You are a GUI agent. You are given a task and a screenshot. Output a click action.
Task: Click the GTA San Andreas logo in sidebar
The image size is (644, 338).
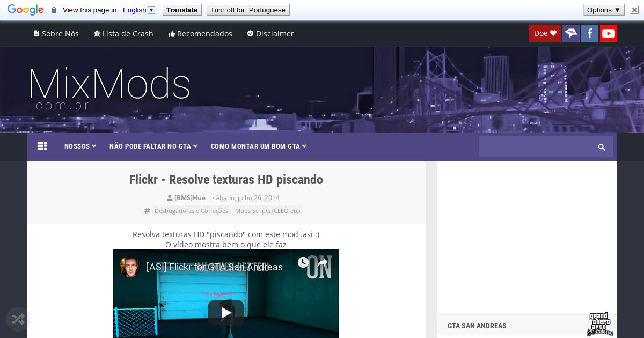click(x=600, y=325)
